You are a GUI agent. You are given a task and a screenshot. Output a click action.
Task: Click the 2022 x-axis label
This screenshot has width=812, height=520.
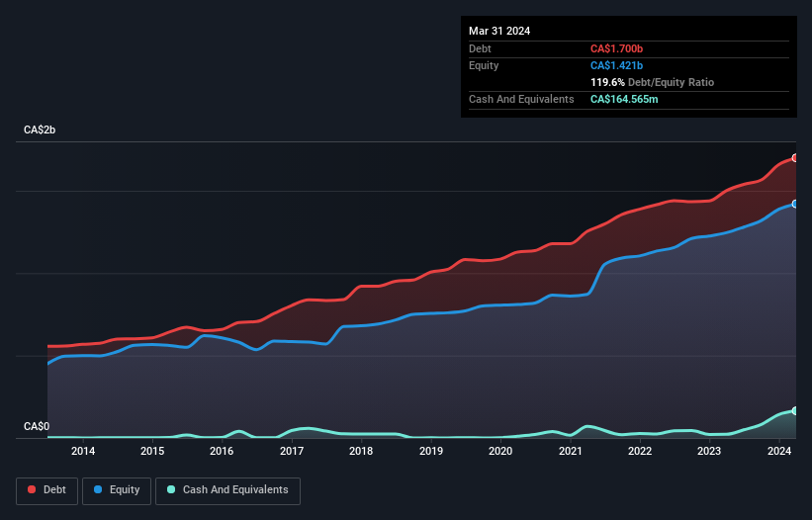coord(640,451)
